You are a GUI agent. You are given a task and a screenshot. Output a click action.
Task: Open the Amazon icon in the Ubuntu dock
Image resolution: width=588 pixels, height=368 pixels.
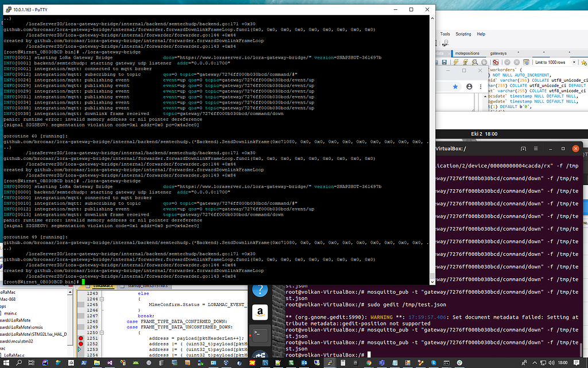click(260, 312)
